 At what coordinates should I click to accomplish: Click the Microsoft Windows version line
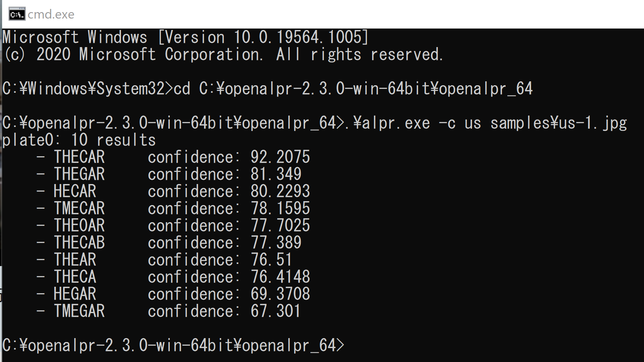(186, 37)
